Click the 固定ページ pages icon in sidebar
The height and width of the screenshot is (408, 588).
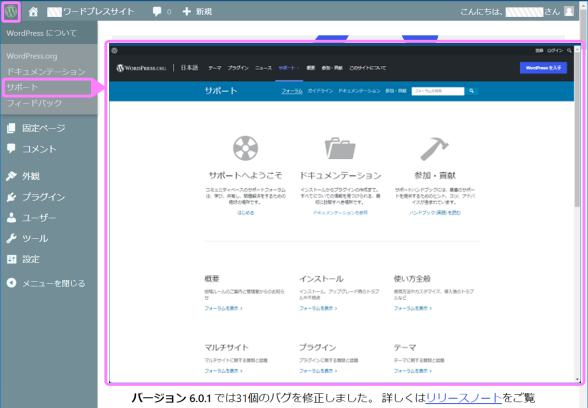(11, 128)
